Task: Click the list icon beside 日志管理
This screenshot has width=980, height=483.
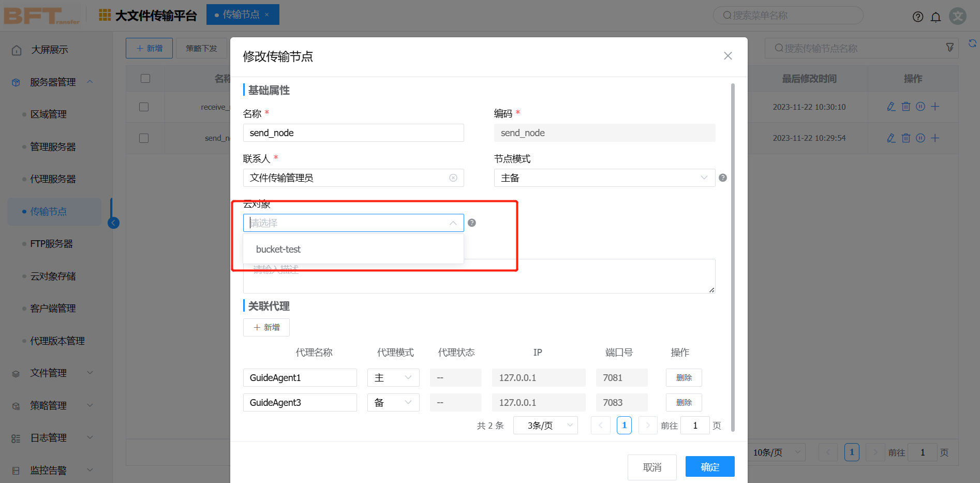Action: point(16,438)
